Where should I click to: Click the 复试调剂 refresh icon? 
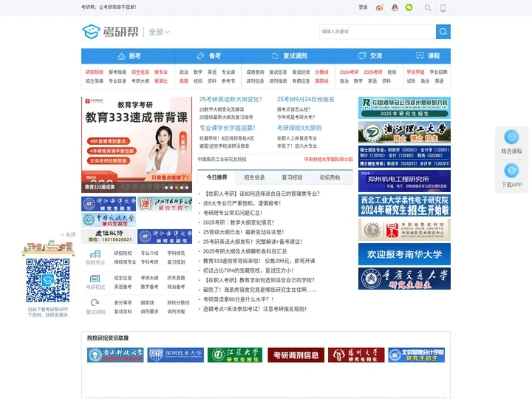pyautogui.click(x=95, y=303)
